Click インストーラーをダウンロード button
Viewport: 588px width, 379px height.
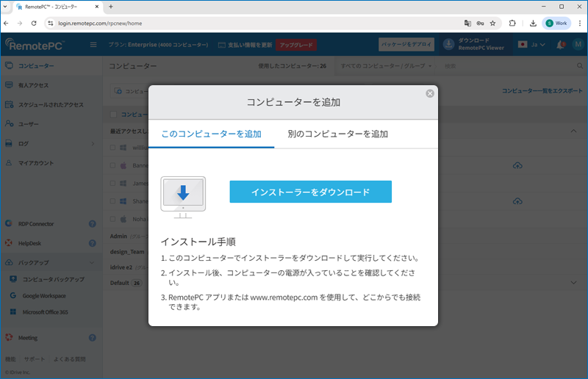click(310, 192)
